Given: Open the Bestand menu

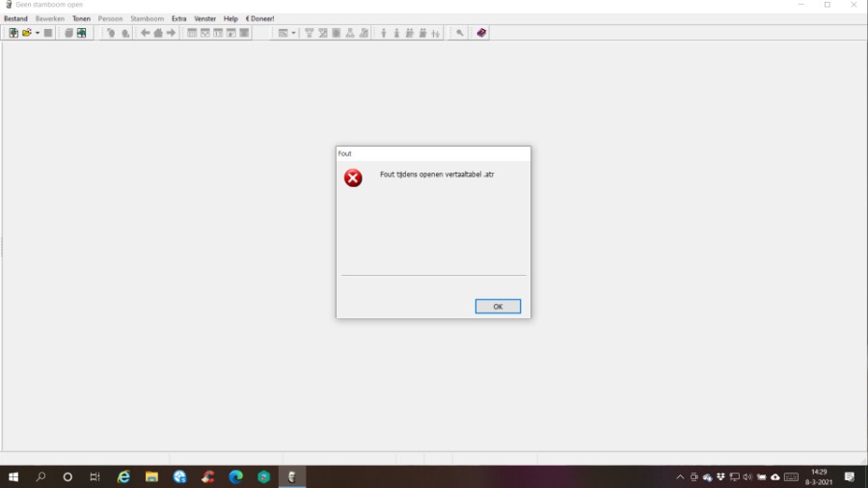Looking at the screenshot, I should pos(15,18).
